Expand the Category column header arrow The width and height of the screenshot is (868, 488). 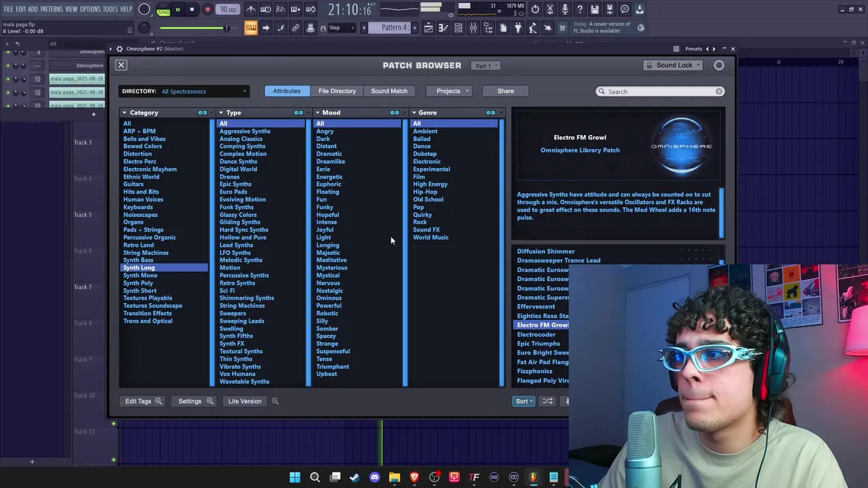coord(124,113)
